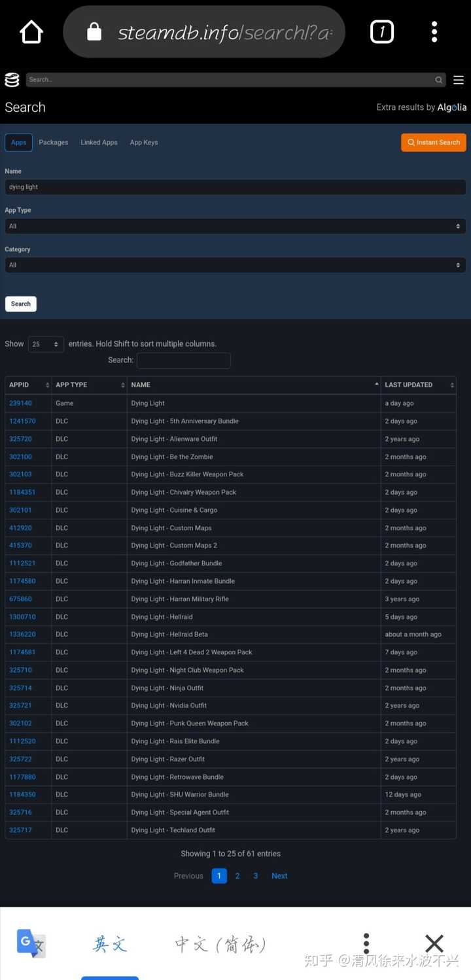Open app ID 325717
The width and height of the screenshot is (471, 980).
coord(21,830)
